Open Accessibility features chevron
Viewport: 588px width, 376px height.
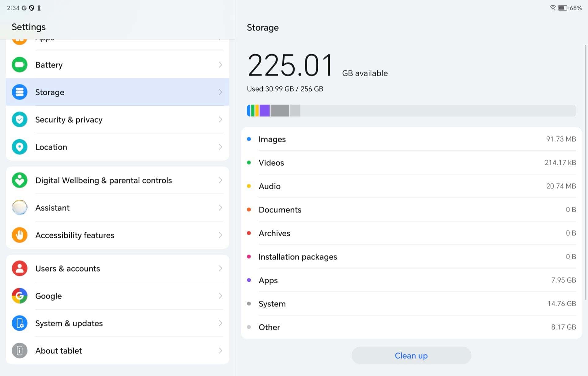220,235
